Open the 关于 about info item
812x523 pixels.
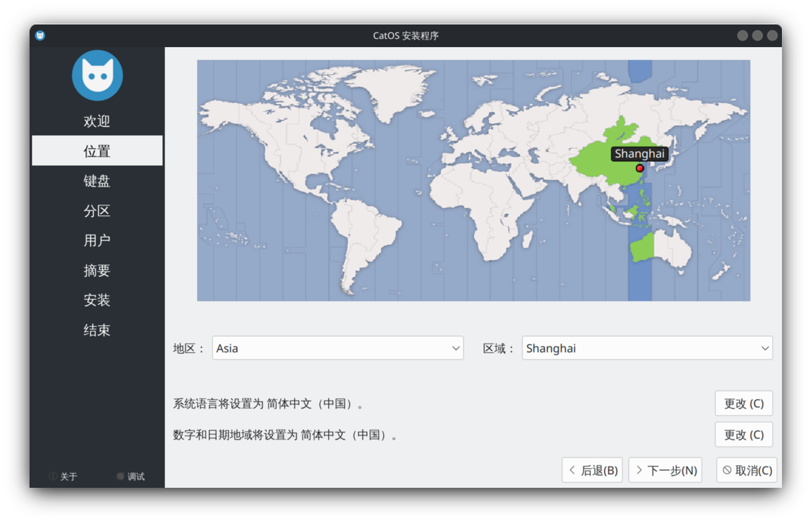63,476
